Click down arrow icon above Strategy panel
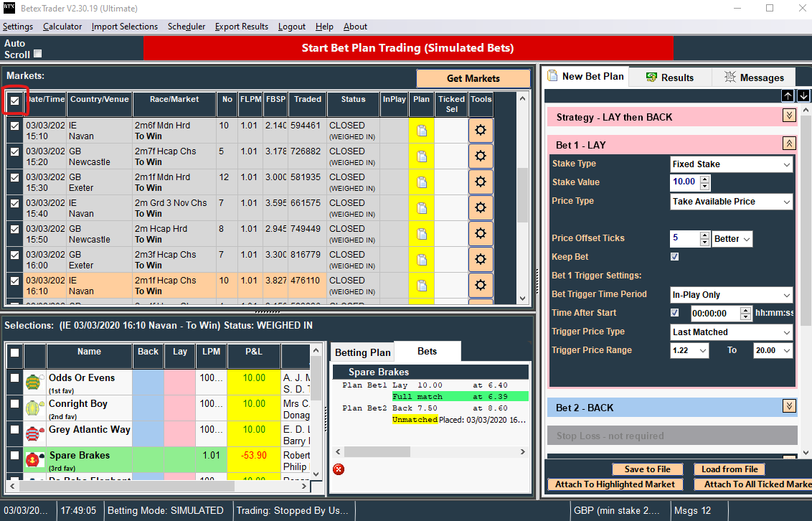 click(803, 95)
